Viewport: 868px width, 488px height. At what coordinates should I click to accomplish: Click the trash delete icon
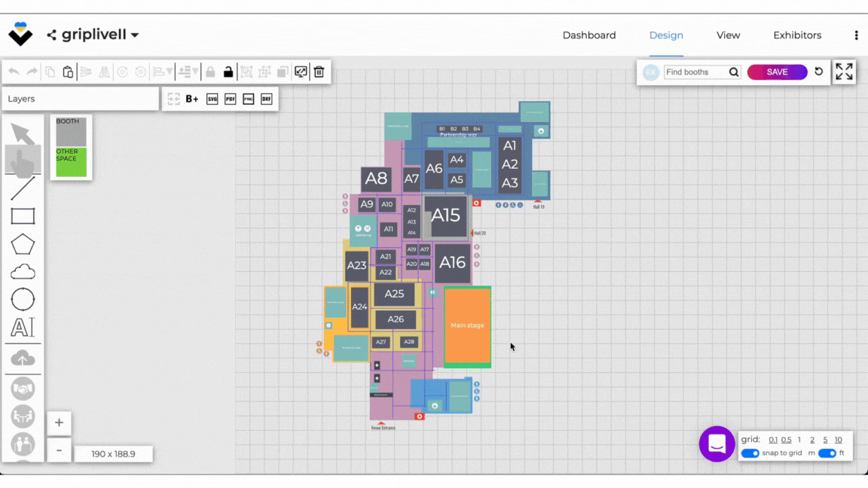pyautogui.click(x=319, y=72)
